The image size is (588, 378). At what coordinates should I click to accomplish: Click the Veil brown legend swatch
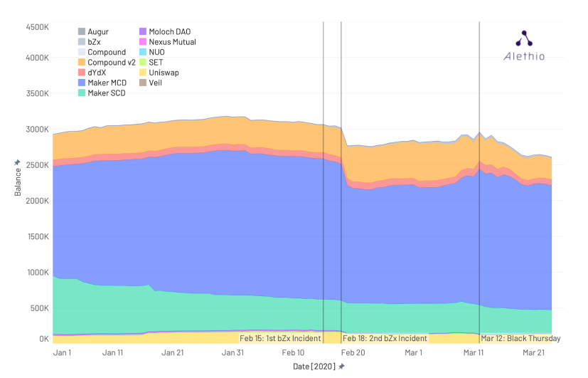click(x=143, y=83)
